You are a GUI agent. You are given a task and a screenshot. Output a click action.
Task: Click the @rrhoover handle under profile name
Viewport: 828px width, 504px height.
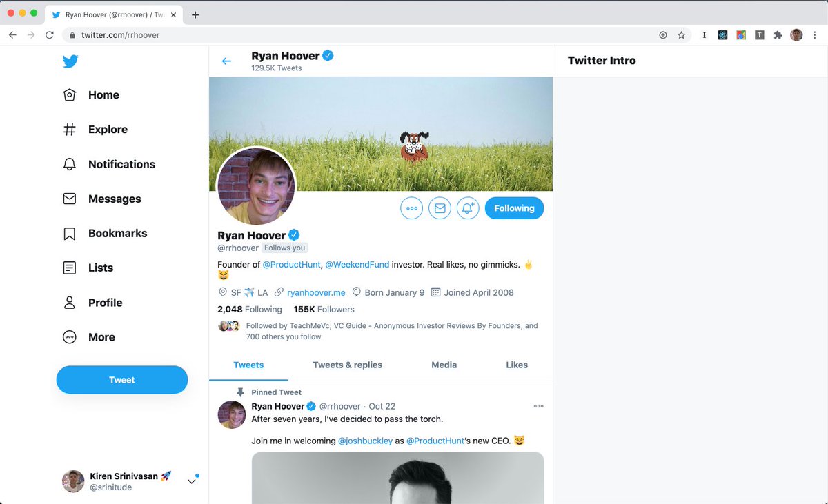tap(238, 248)
